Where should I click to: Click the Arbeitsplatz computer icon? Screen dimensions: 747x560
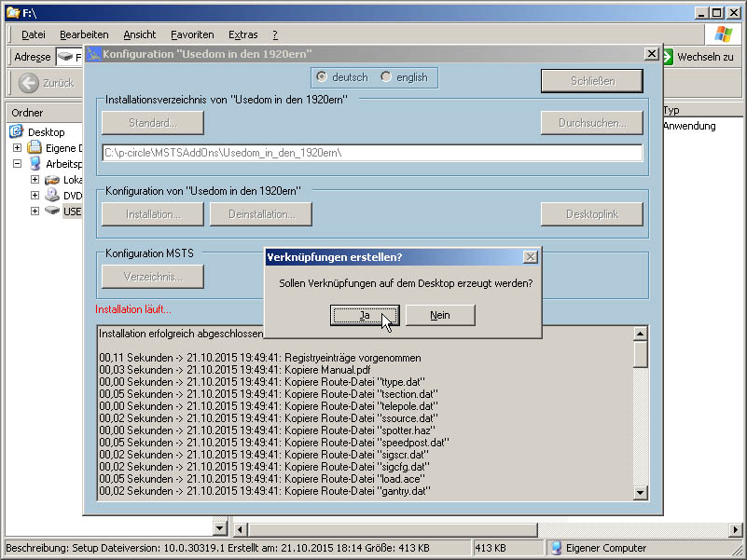(x=35, y=164)
